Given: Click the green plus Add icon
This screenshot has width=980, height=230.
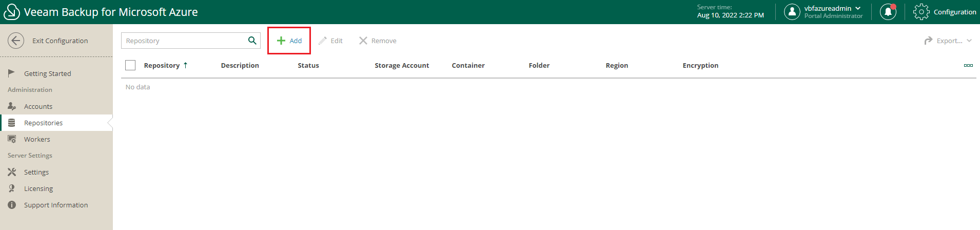Looking at the screenshot, I should 281,41.
